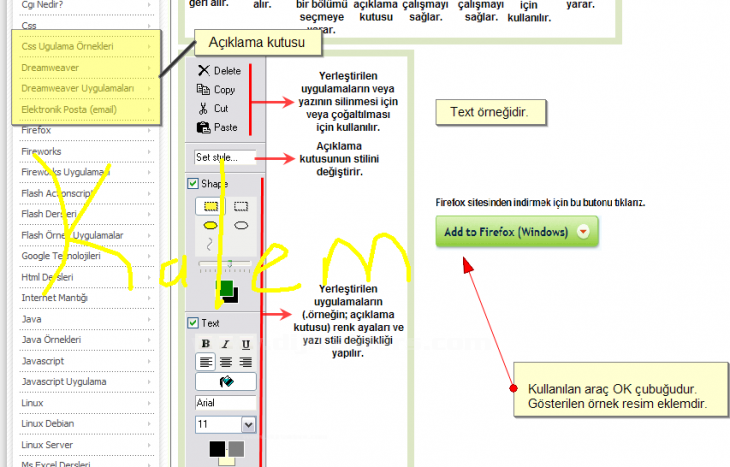
Task: Open the Set style dropdown
Action: (225, 157)
